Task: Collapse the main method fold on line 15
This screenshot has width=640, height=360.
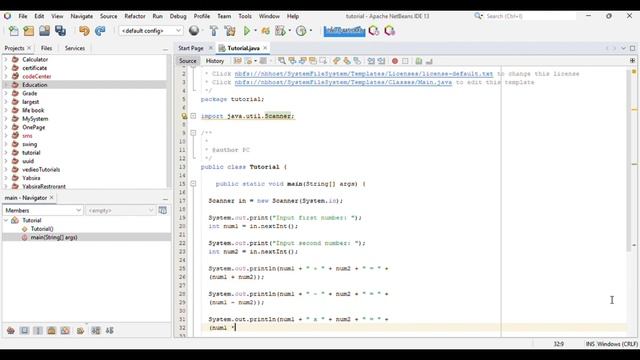Action: click(x=193, y=184)
